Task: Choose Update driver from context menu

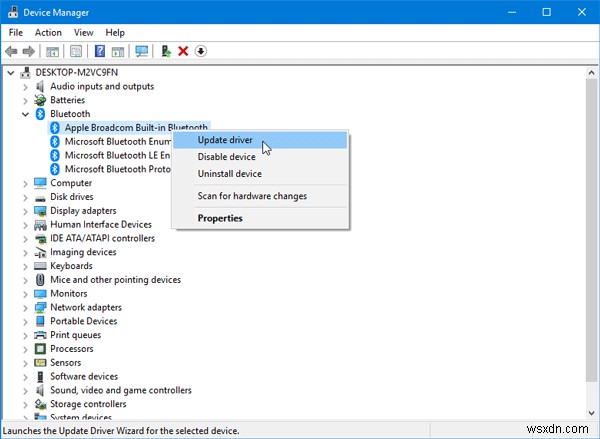Action: click(260, 140)
